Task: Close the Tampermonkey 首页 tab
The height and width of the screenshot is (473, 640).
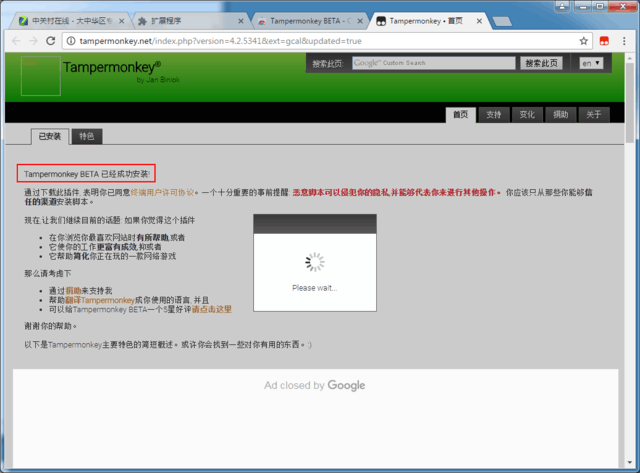Action: [x=479, y=21]
